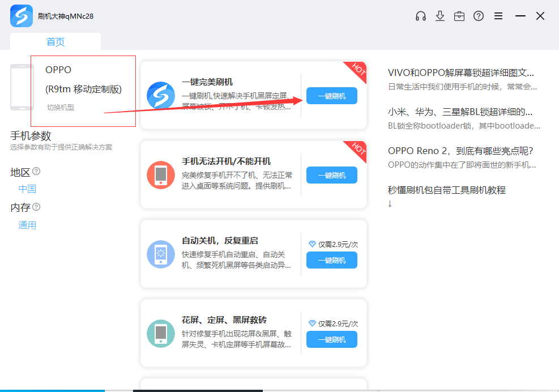This screenshot has height=392, width=559.
Task: Switch to the 首页 tab
Action: pyautogui.click(x=56, y=42)
